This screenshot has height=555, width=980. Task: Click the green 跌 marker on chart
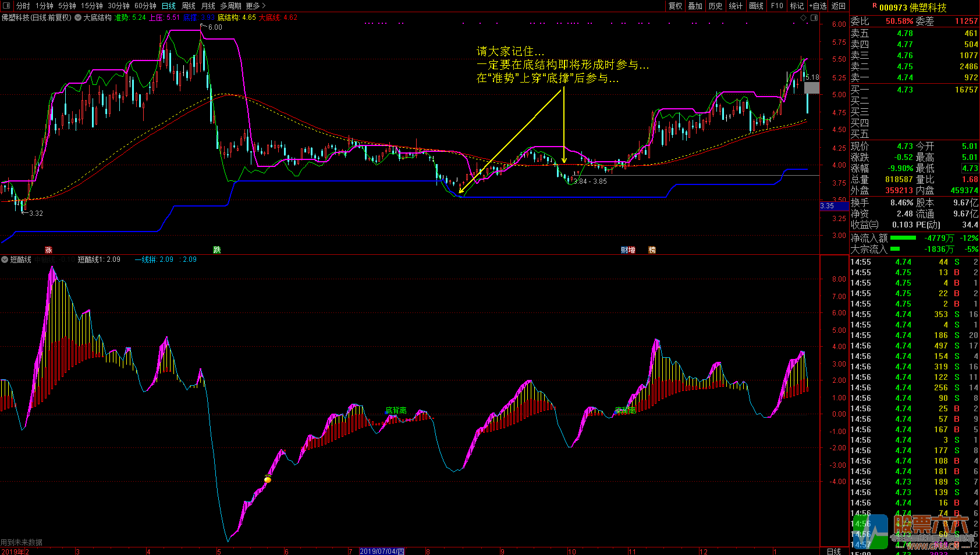coord(216,250)
